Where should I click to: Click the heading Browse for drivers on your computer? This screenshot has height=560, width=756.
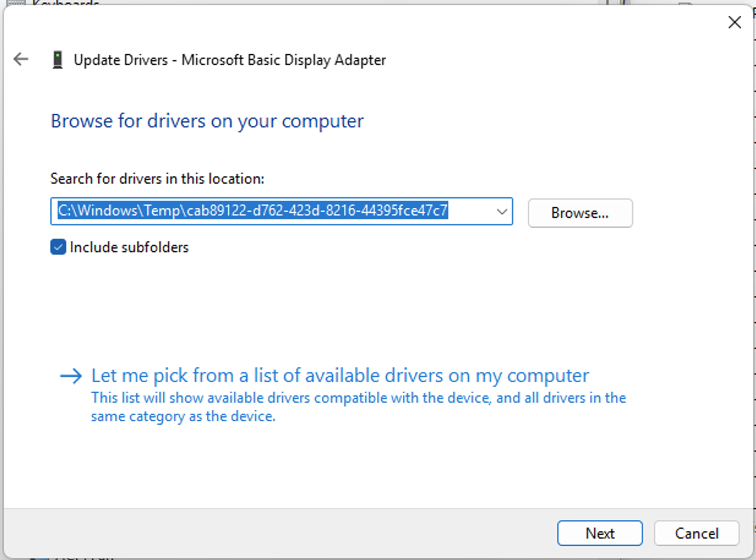click(206, 121)
